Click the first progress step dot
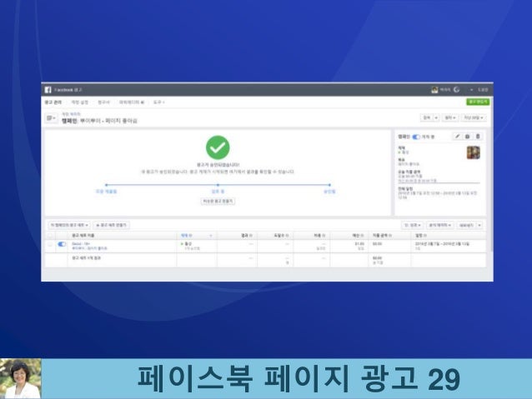532x399 pixels. pos(106,185)
